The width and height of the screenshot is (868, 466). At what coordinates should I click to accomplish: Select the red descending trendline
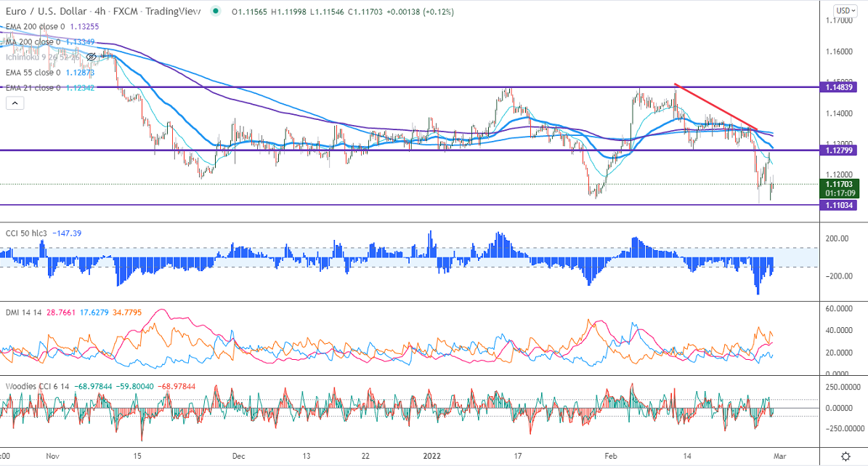(x=715, y=107)
